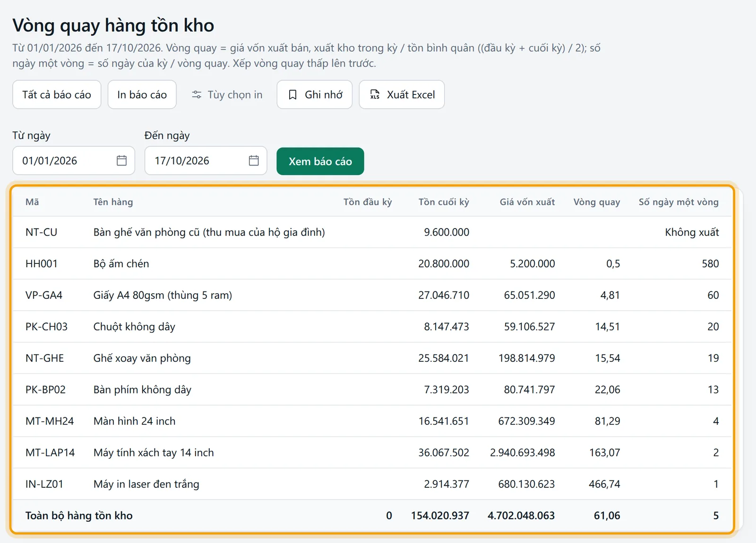Focus the Đến ngày date field 17/10/2026

[x=206, y=161]
